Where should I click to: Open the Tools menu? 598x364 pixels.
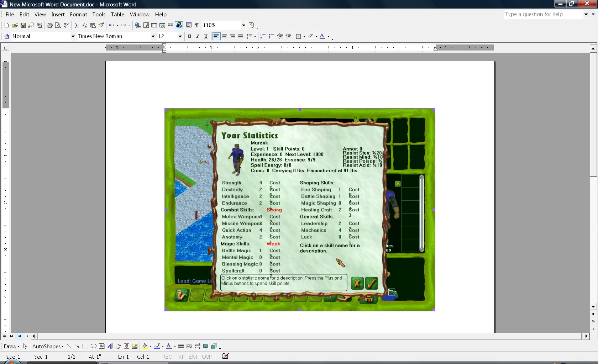click(x=99, y=15)
